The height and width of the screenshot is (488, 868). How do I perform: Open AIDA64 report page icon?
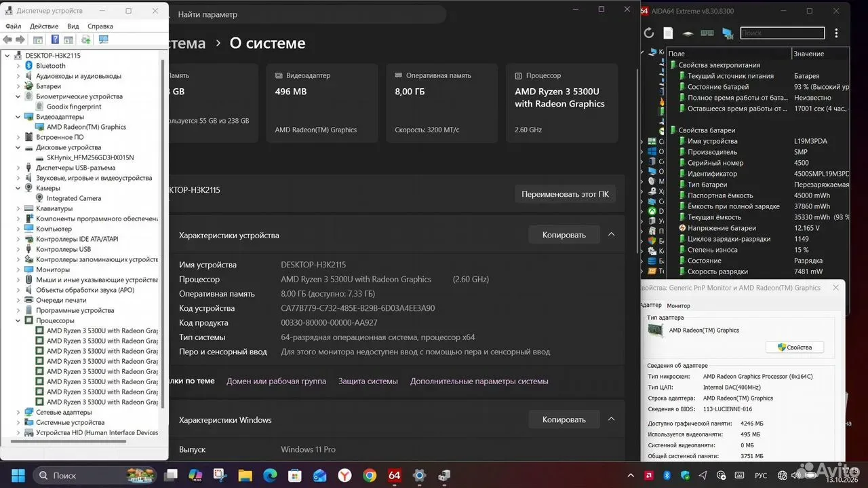click(668, 33)
